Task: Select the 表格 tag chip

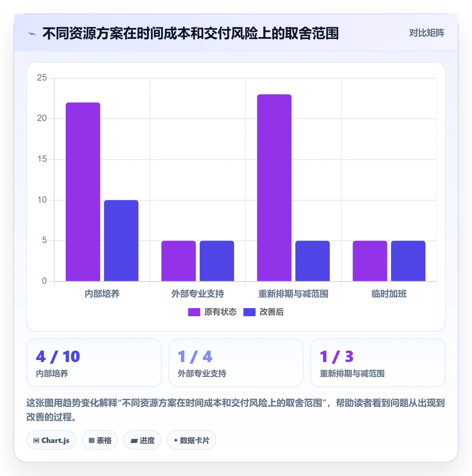Action: point(100,440)
